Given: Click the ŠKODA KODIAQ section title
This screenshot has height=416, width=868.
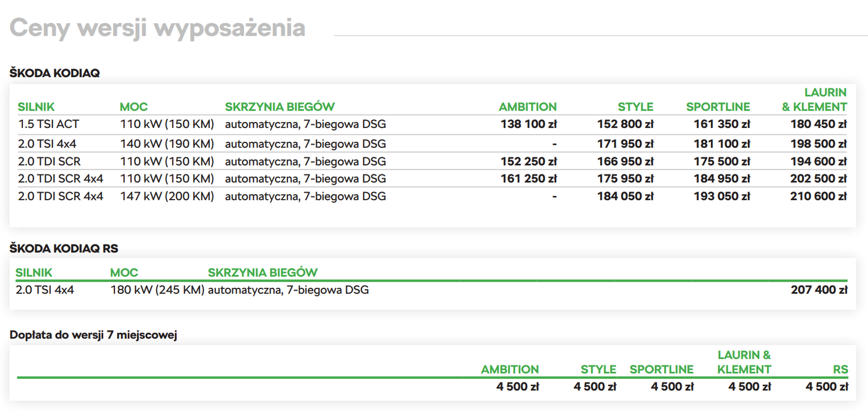Looking at the screenshot, I should click(x=55, y=73).
